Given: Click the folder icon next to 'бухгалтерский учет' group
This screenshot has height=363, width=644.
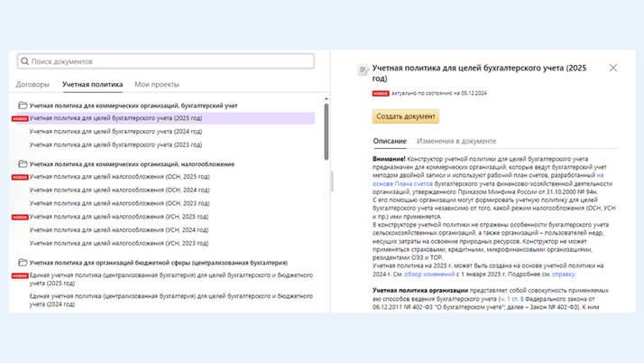Looking at the screenshot, I should (x=23, y=106).
